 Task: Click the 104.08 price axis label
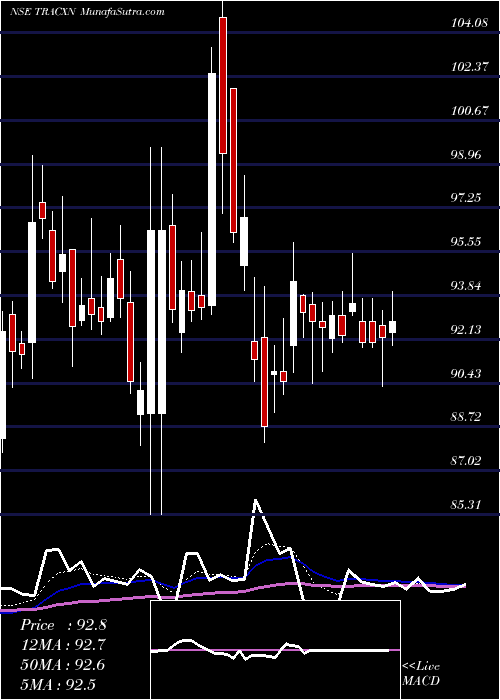coord(469,23)
